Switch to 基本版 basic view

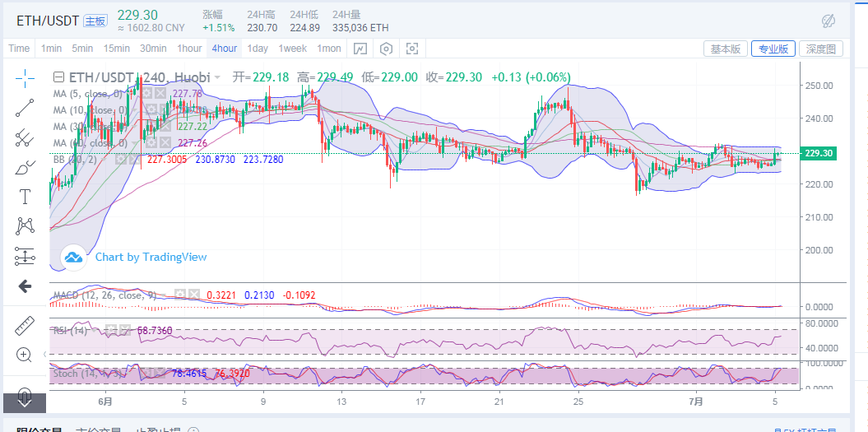[726, 49]
